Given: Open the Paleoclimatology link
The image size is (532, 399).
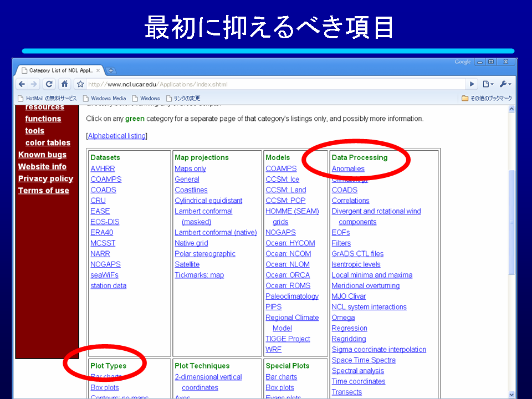Looking at the screenshot, I should (x=292, y=296).
